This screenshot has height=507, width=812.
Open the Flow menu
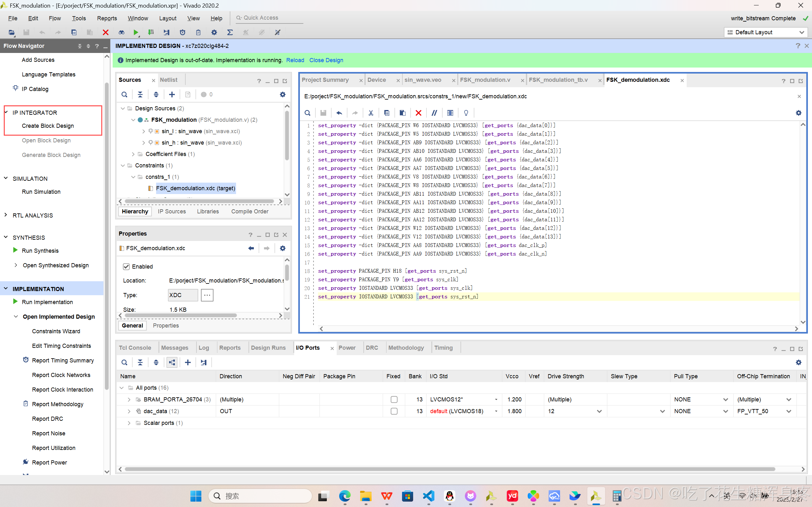tap(55, 18)
